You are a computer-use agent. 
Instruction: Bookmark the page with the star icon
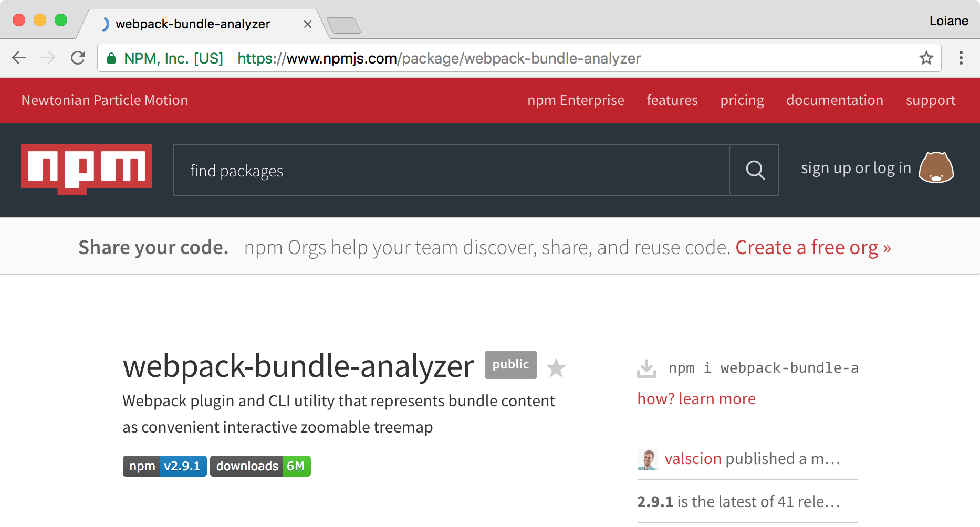point(926,58)
